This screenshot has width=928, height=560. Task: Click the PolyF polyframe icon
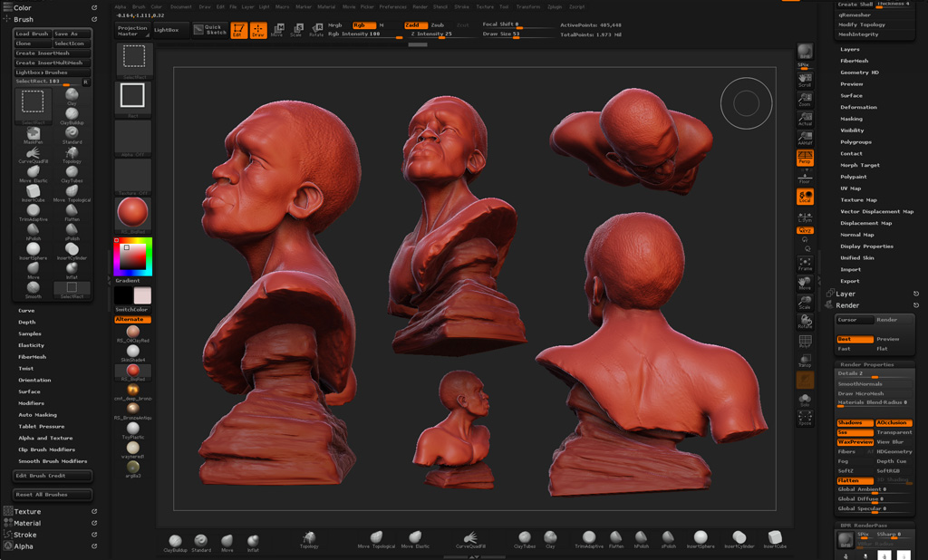tap(805, 341)
